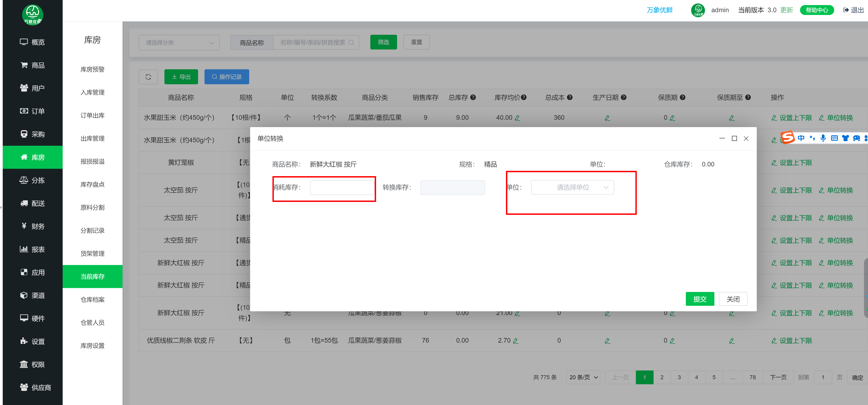Click the 总库存 help question-mark icon
868x405 pixels.
473,97
